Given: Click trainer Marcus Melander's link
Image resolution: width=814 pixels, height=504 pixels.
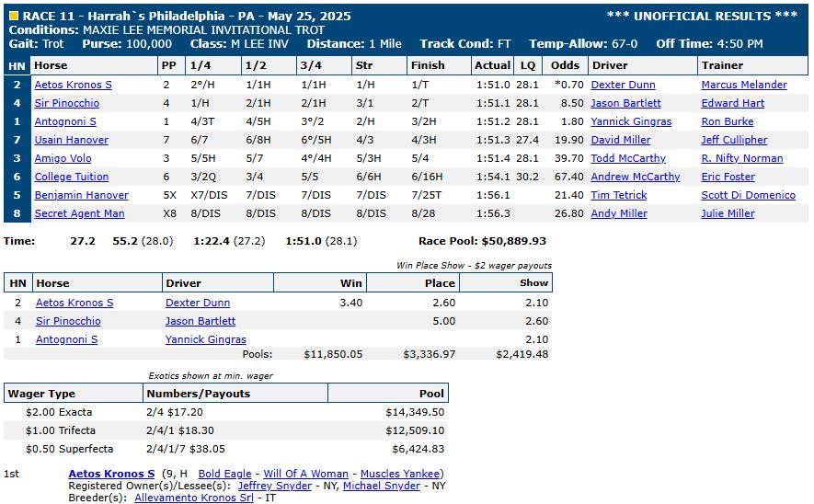Looking at the screenshot, I should point(743,85).
